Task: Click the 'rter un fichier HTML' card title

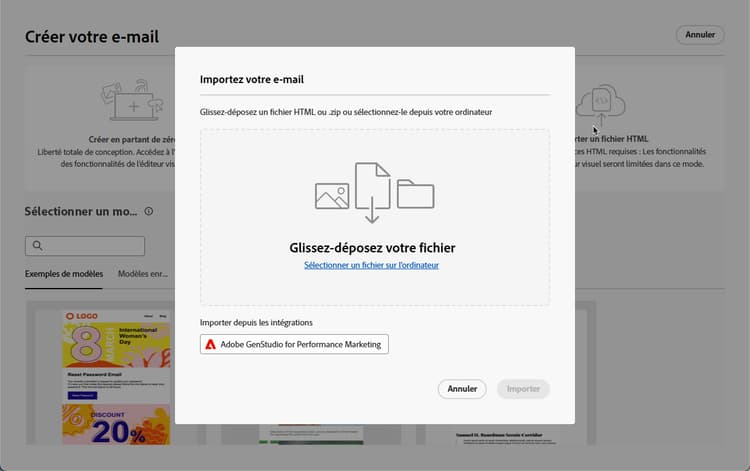Action: 612,139
